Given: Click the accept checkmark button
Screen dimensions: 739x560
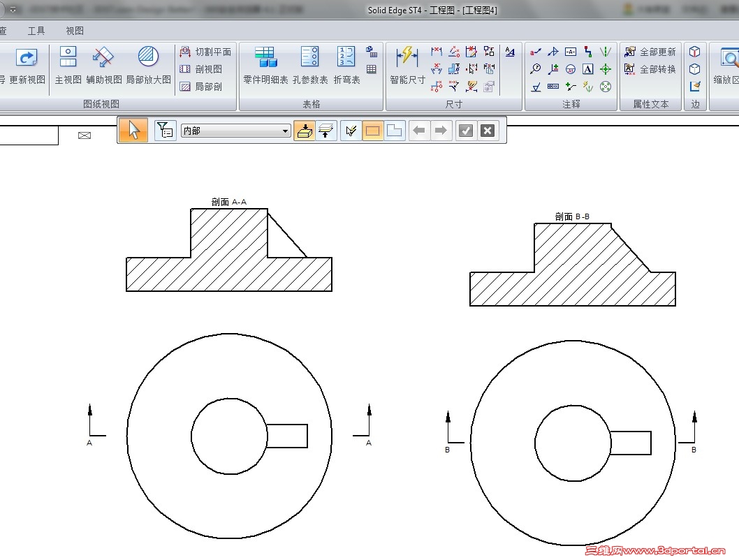Looking at the screenshot, I should pos(466,131).
